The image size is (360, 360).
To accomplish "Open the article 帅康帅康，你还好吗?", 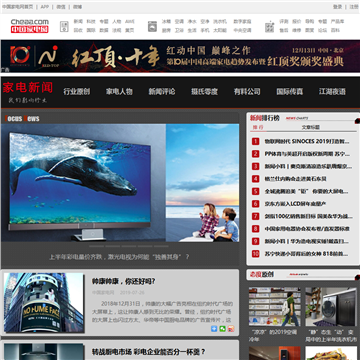I will 123,282.
